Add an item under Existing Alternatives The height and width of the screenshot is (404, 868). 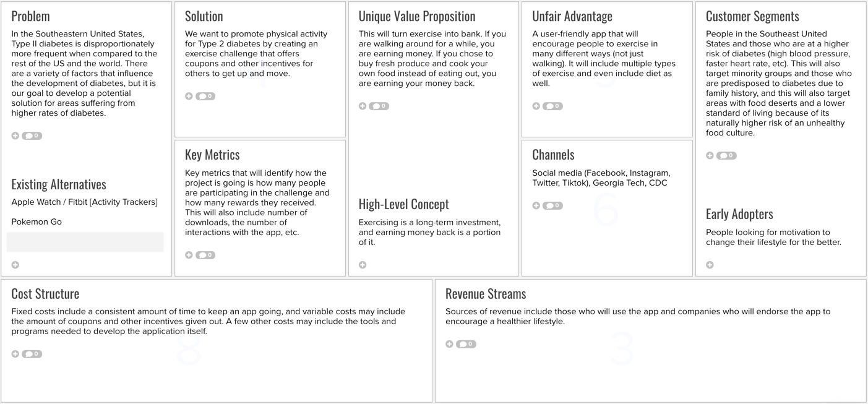tap(14, 264)
